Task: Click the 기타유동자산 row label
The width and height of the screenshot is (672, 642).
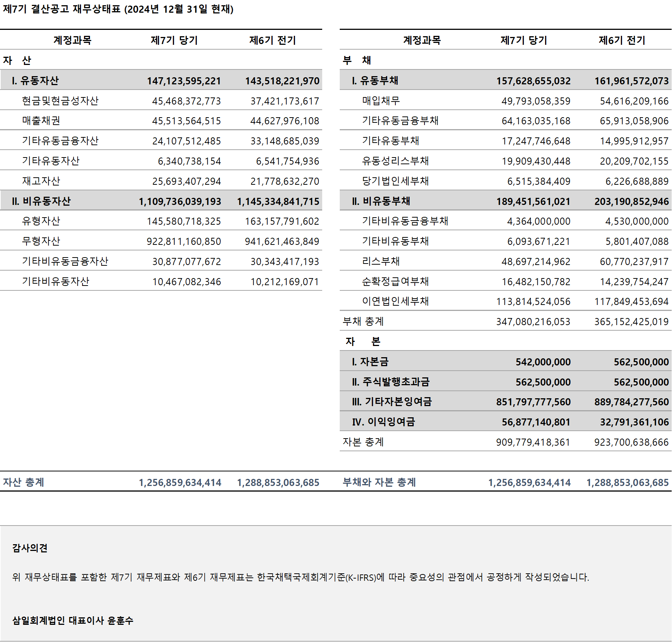Action: pyautogui.click(x=51, y=161)
